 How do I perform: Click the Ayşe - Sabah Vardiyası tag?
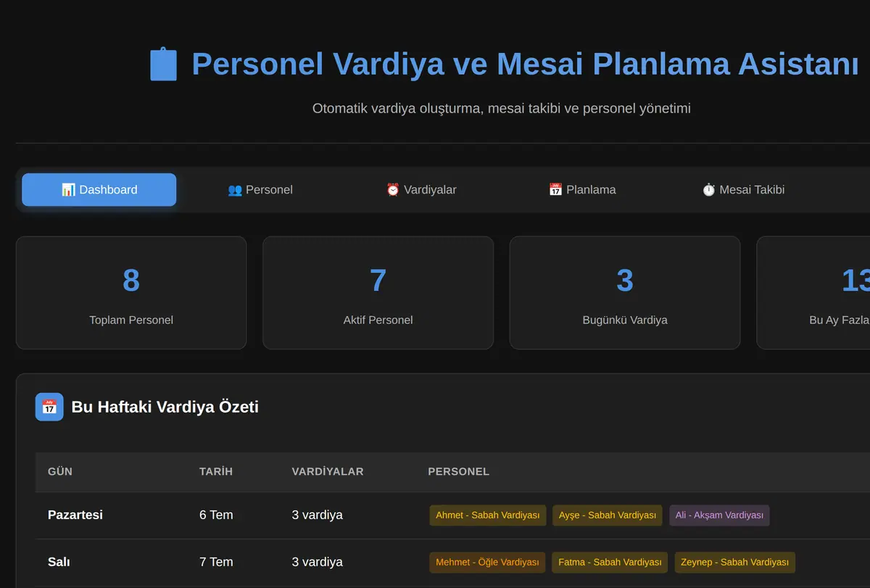(x=608, y=515)
